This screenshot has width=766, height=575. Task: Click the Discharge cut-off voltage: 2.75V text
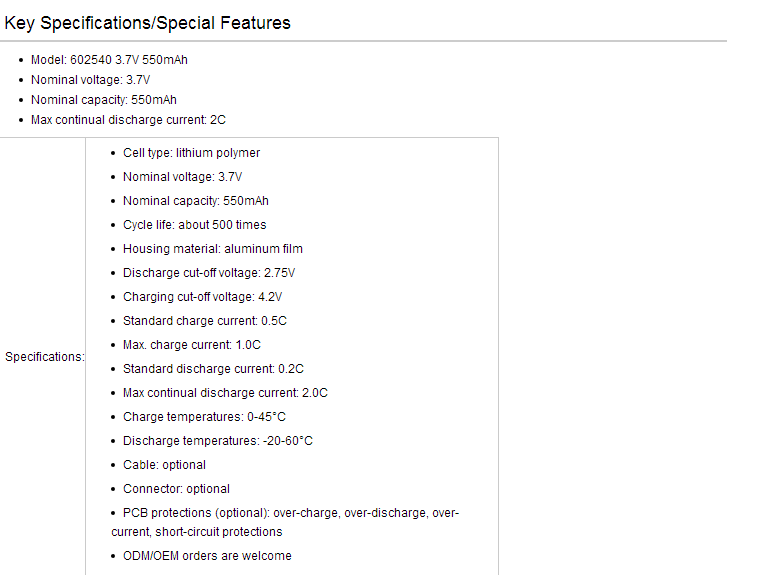[209, 273]
